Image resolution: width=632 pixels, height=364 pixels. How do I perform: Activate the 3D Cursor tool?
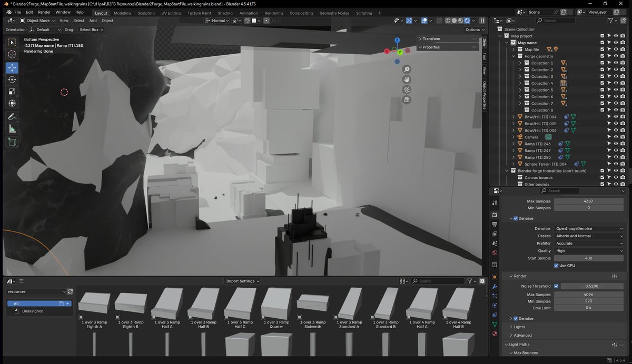[12, 54]
